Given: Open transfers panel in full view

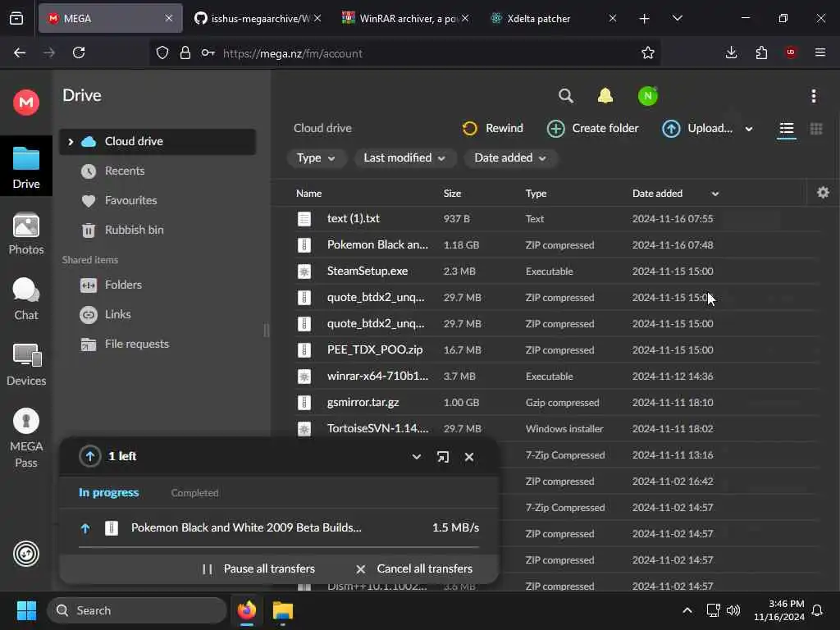Looking at the screenshot, I should tap(442, 457).
